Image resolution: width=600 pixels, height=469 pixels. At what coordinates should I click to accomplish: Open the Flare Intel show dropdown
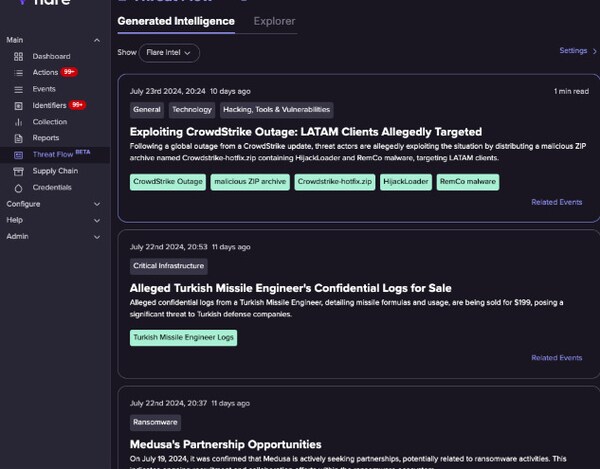pos(169,51)
